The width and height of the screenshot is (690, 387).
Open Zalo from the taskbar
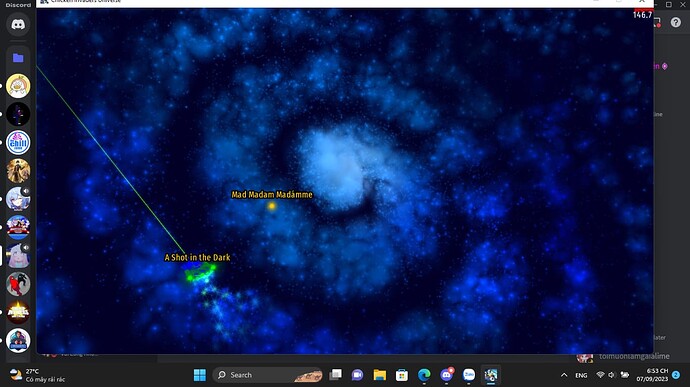[x=469, y=375]
